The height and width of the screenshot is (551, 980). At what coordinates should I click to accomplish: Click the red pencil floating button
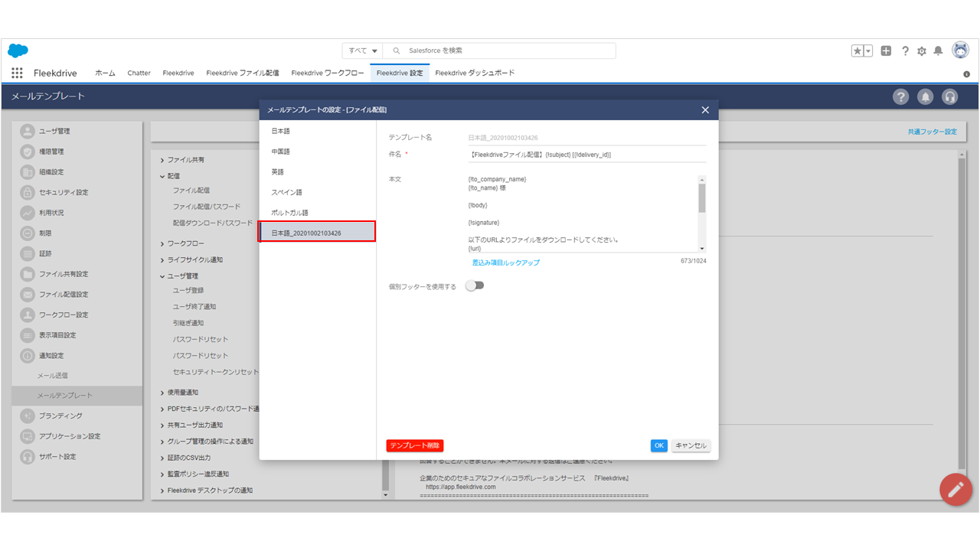tap(955, 489)
